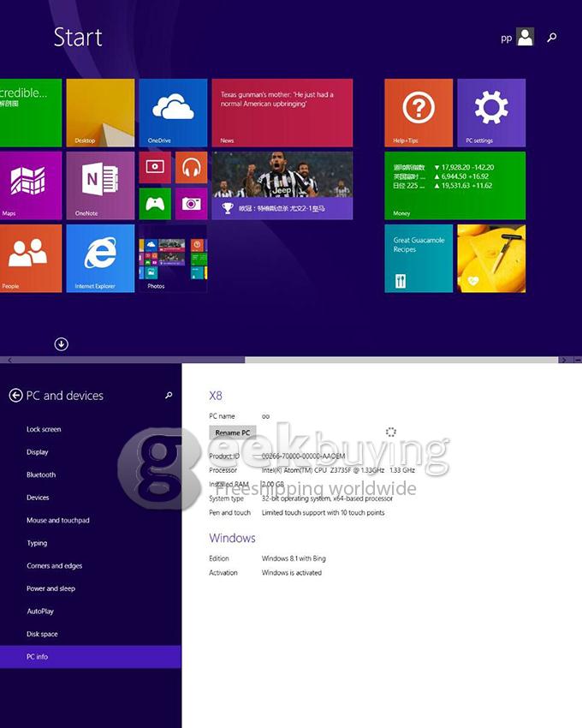Open the Maps tile
582x728 pixels.
tap(31, 185)
